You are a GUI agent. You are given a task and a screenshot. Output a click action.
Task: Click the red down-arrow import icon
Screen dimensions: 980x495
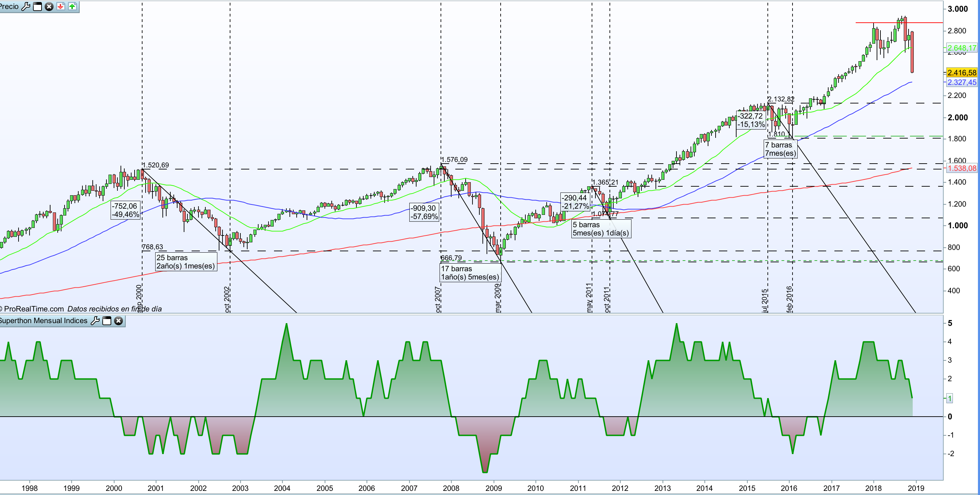click(x=60, y=7)
